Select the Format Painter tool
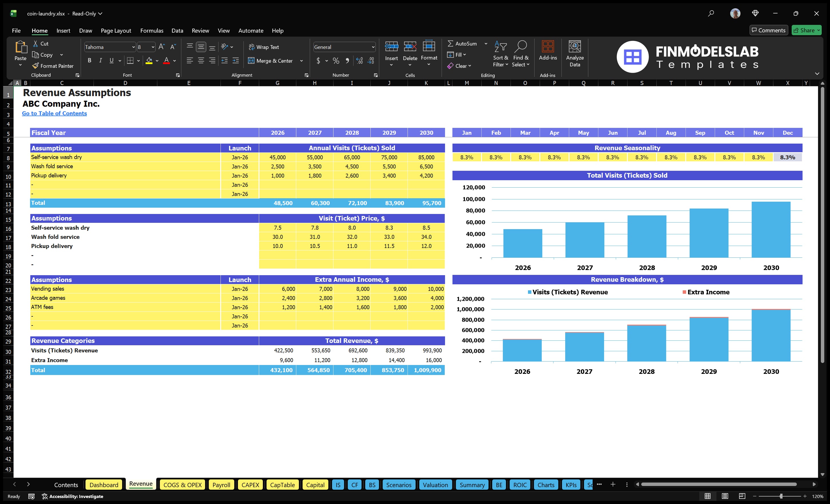The width and height of the screenshot is (830, 504). pos(53,66)
